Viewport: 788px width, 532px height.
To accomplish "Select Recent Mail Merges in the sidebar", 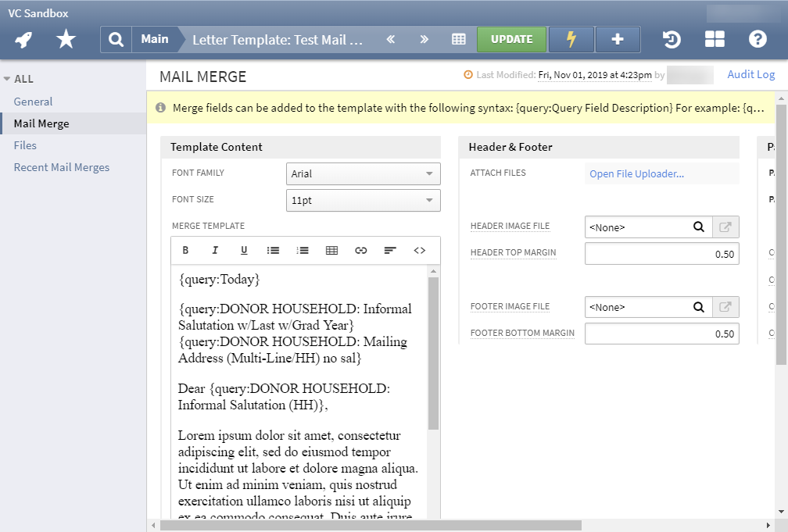I will (x=61, y=166).
